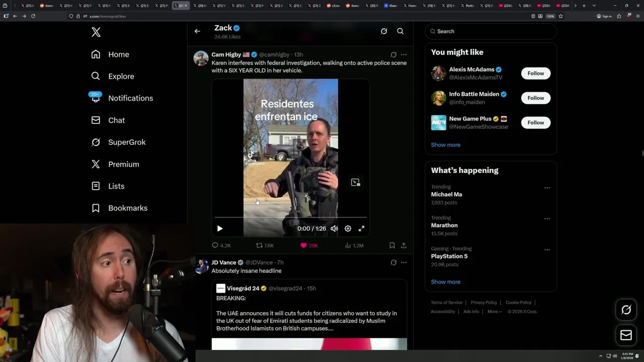Open Explore in sidebar
Image resolution: width=644 pixels, height=362 pixels.
[113, 76]
